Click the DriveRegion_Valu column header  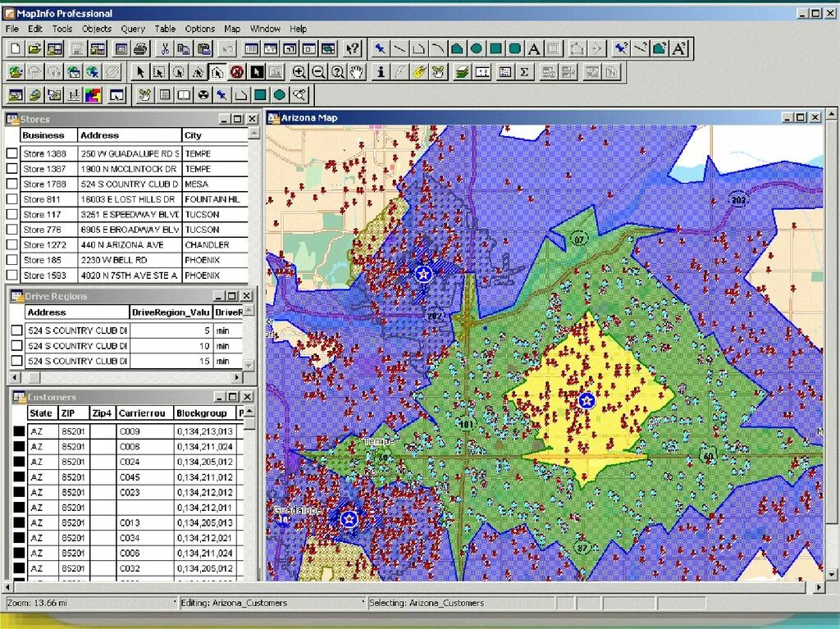(171, 312)
